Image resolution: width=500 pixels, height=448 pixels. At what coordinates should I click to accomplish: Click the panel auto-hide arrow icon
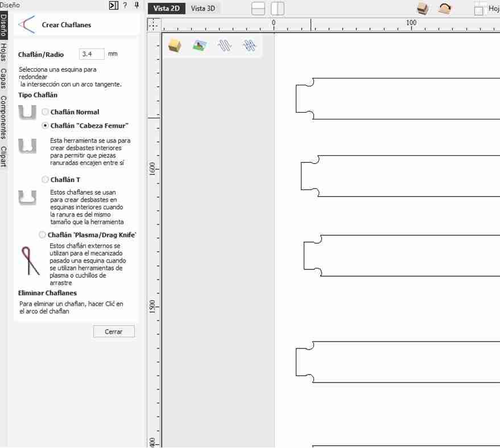point(114,6)
